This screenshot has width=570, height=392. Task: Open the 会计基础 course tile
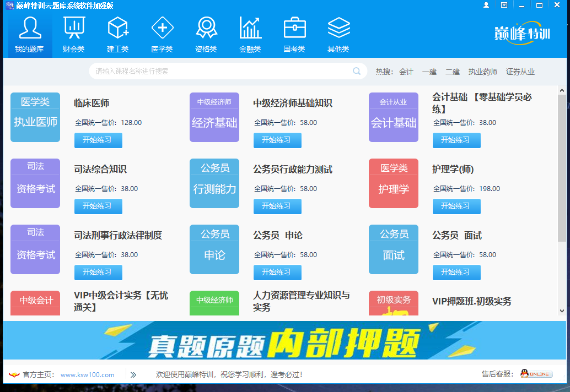coord(394,117)
